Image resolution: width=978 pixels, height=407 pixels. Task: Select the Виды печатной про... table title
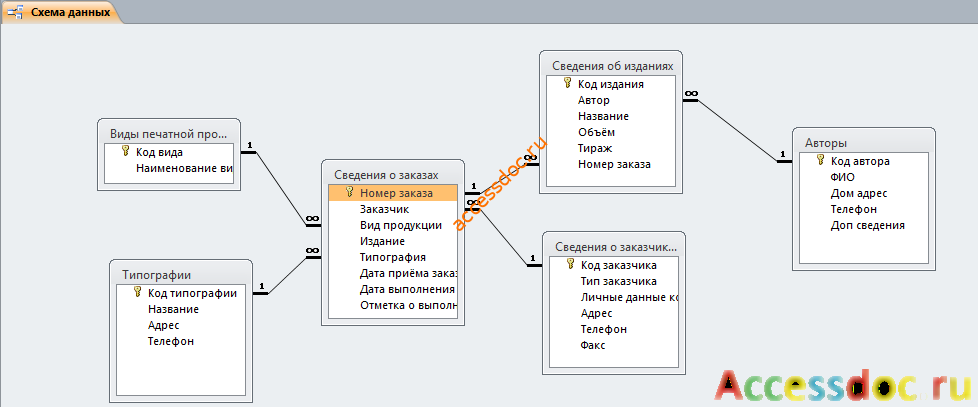click(168, 134)
